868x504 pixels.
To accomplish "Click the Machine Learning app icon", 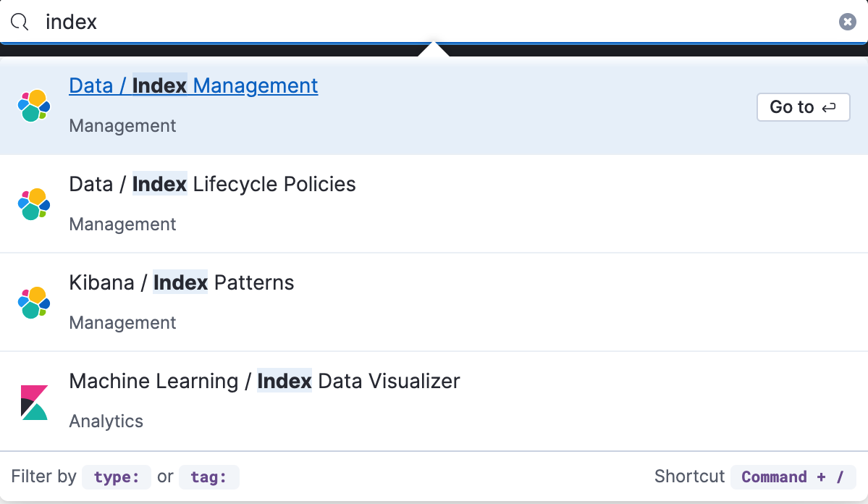I will coord(33,401).
